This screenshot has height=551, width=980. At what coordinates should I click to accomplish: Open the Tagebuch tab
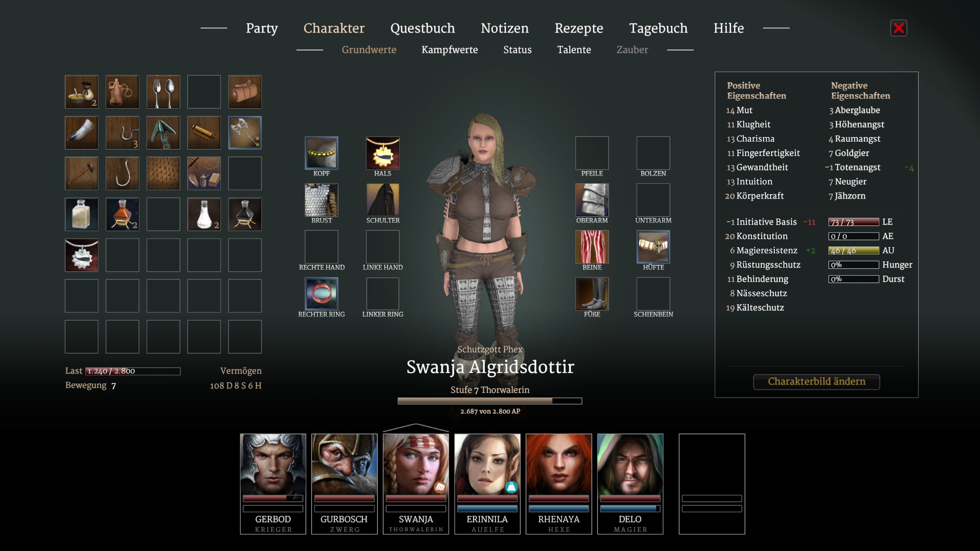click(658, 28)
